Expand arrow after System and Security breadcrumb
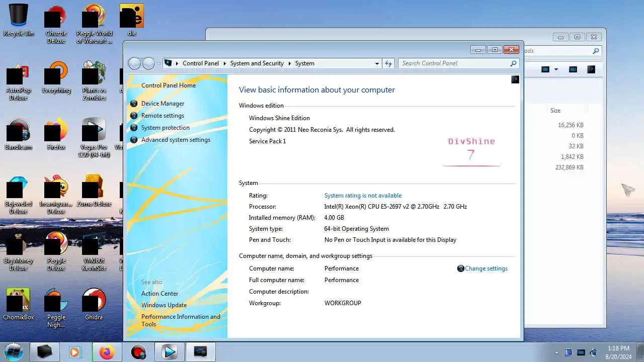The image size is (644, 362). click(289, 63)
